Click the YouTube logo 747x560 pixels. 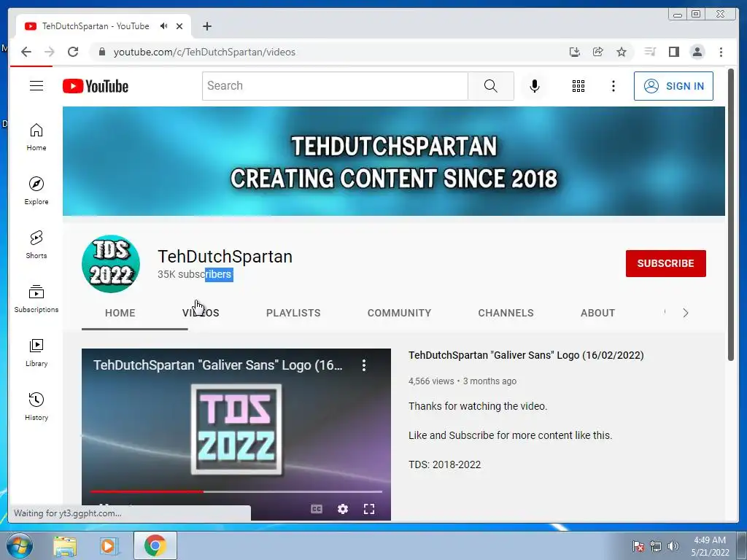coord(96,86)
